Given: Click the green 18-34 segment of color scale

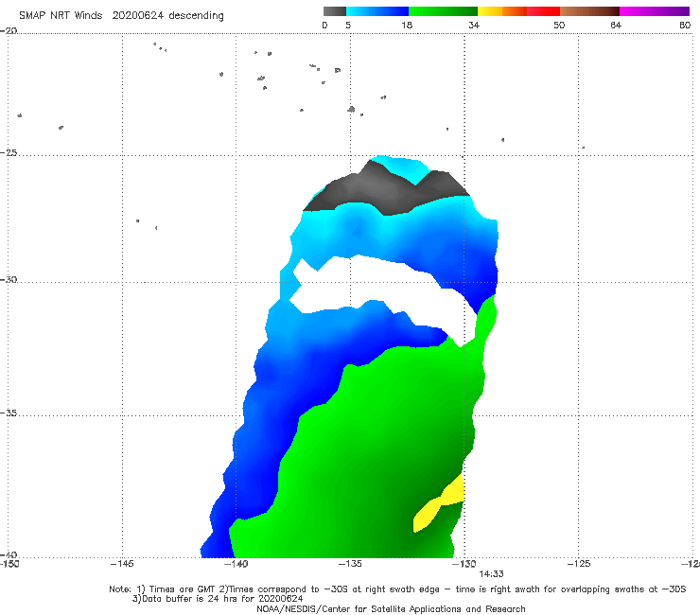Looking at the screenshot, I should click(443, 11).
